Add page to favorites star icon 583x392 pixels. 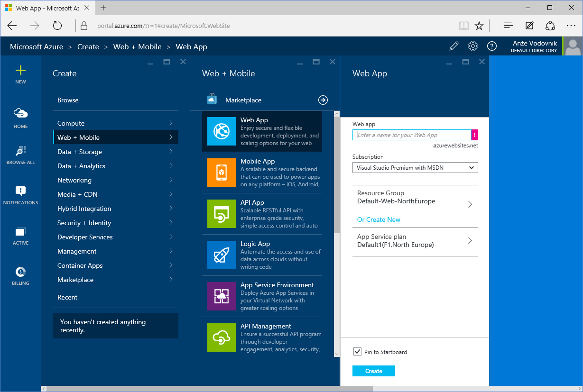tap(479, 26)
